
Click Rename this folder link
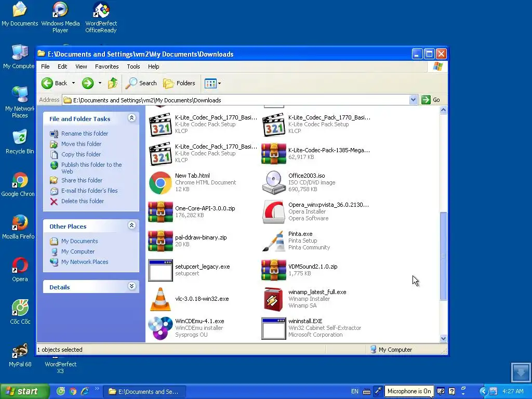point(85,134)
